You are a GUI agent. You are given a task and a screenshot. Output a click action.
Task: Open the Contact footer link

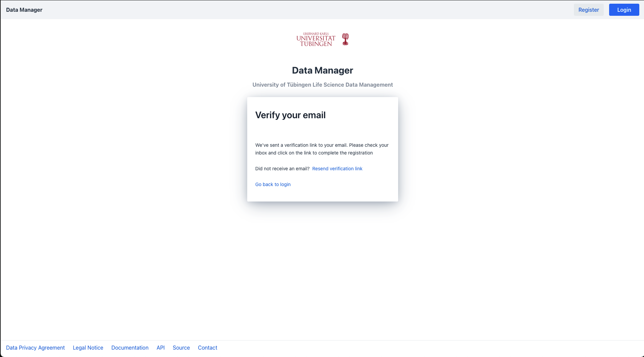click(x=207, y=348)
